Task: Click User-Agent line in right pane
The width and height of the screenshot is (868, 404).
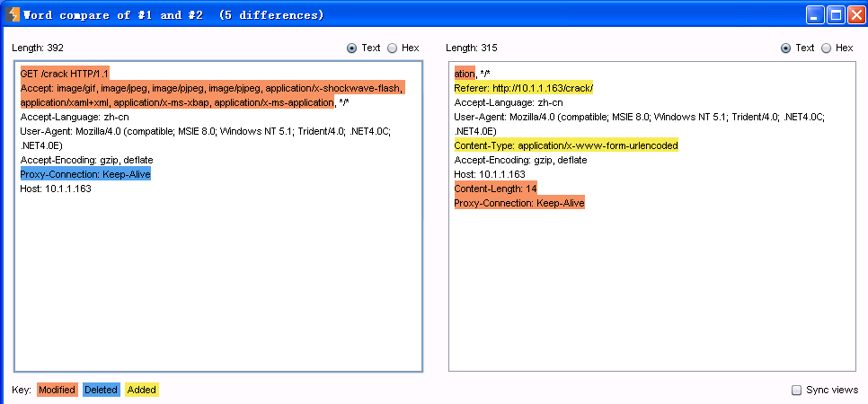Action: point(640,124)
